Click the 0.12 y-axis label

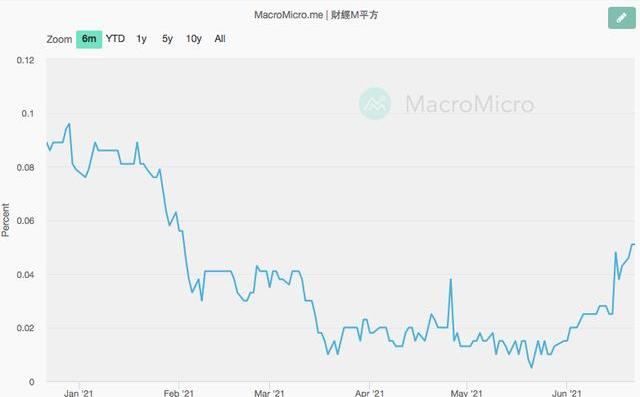coord(25,60)
